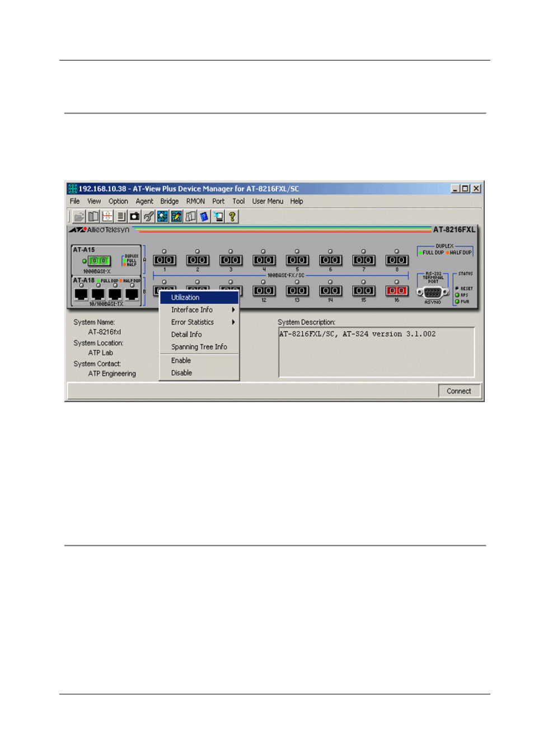Click the fourth AT-A18 RJ45 port
534x756 pixels.
tap(132, 294)
